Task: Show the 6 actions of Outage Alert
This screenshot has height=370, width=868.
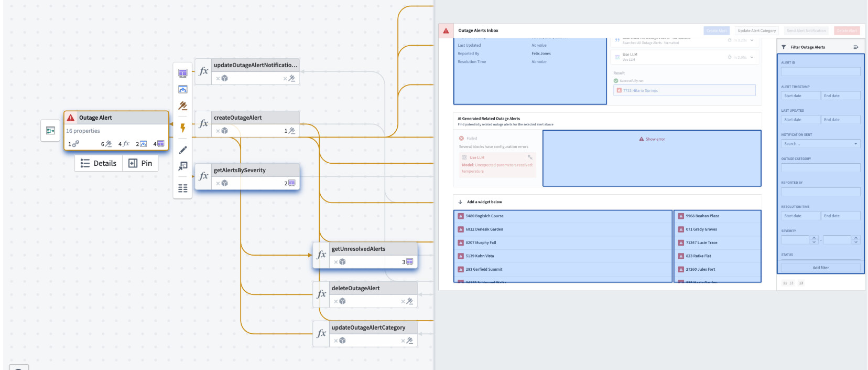Action: (106, 144)
